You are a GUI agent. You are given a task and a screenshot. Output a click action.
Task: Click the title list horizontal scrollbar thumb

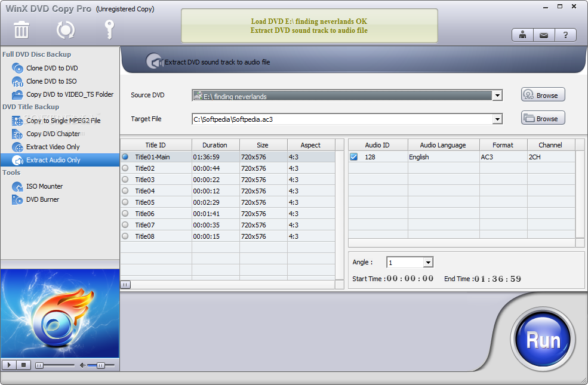[125, 285]
